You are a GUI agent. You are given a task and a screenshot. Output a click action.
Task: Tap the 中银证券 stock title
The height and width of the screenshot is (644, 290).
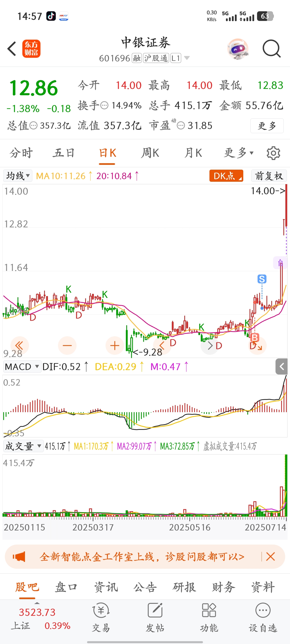[x=146, y=42]
